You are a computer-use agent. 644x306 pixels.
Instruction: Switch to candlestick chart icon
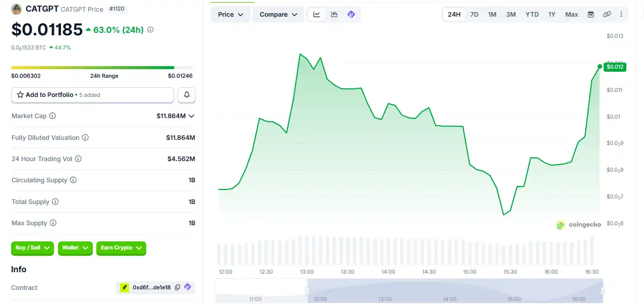tap(334, 14)
